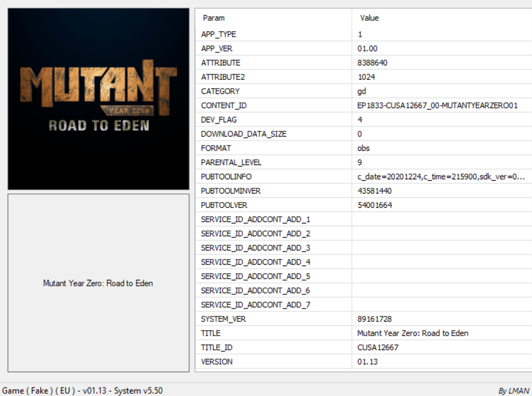Select the SERVICE_ID_ADDCONT_ADD_4 row
Viewport: 532px width, 396px height.
point(364,263)
